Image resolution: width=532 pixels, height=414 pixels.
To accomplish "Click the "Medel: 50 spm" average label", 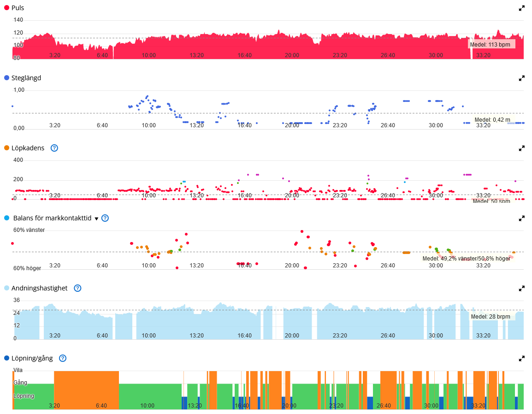I will (x=491, y=201).
